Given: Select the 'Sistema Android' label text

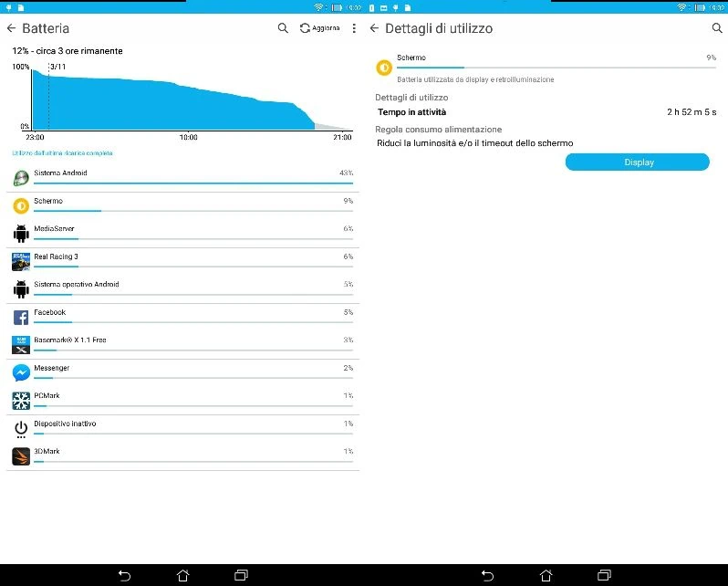Looking at the screenshot, I should tap(60, 173).
